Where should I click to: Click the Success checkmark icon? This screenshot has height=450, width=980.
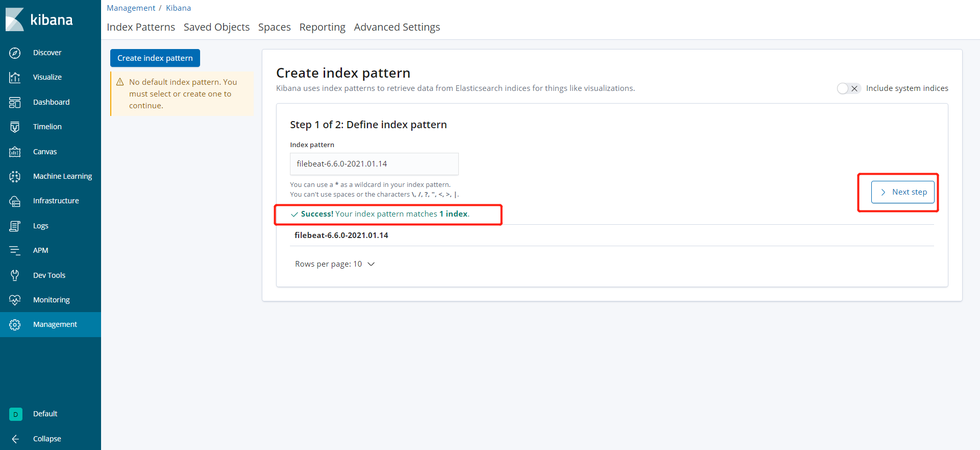point(294,214)
